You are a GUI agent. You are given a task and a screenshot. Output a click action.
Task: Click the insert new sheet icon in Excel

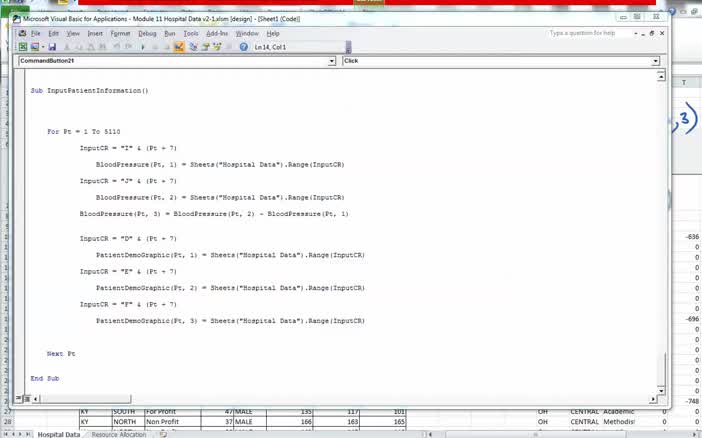coord(163,434)
